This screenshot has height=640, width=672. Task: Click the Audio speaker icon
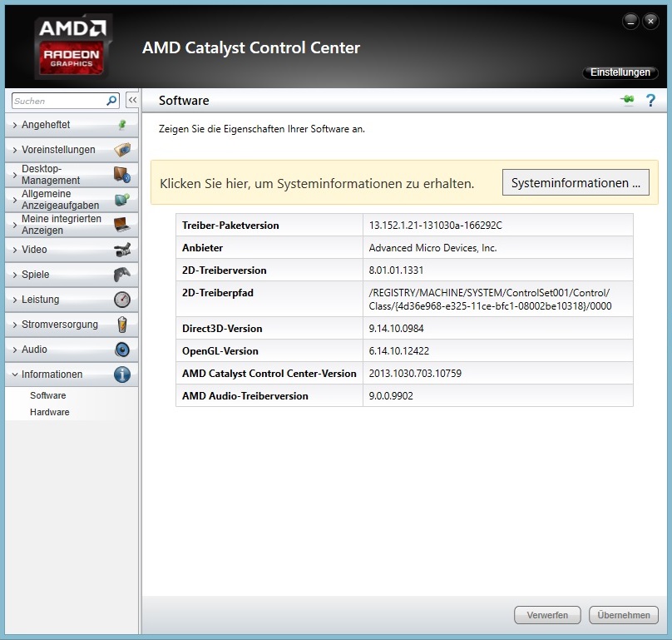point(122,350)
